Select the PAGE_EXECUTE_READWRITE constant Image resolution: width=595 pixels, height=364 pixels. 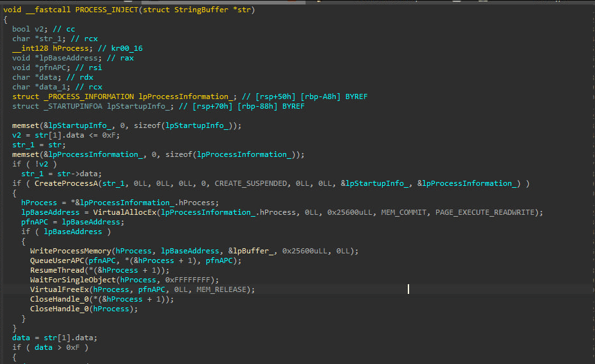[x=484, y=212]
